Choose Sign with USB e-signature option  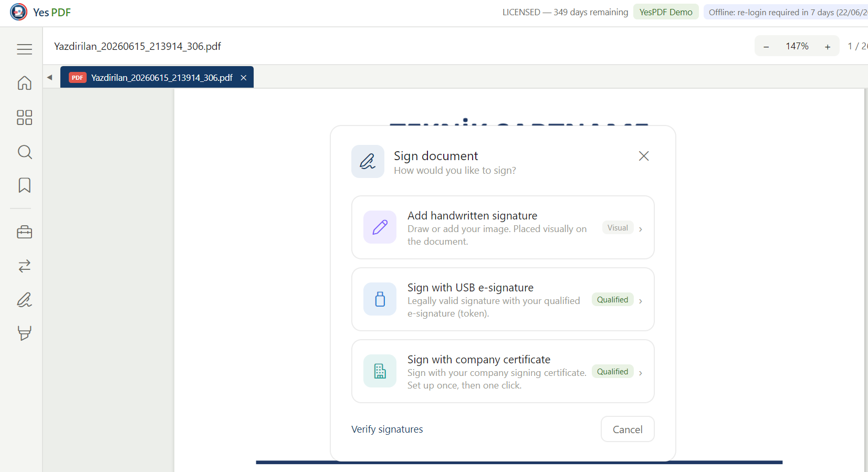[x=503, y=299]
